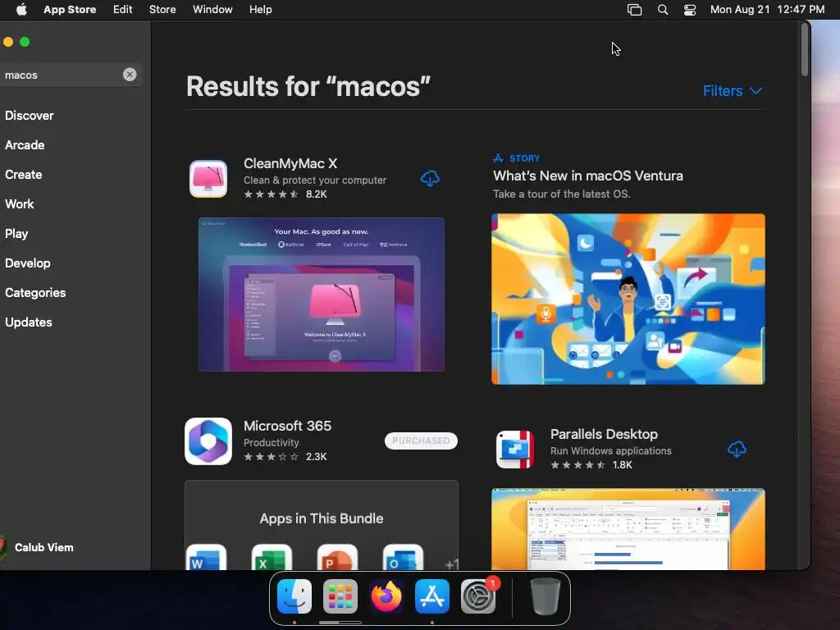Open the macOS Ventura story artwork
840x630 pixels.
(x=628, y=299)
